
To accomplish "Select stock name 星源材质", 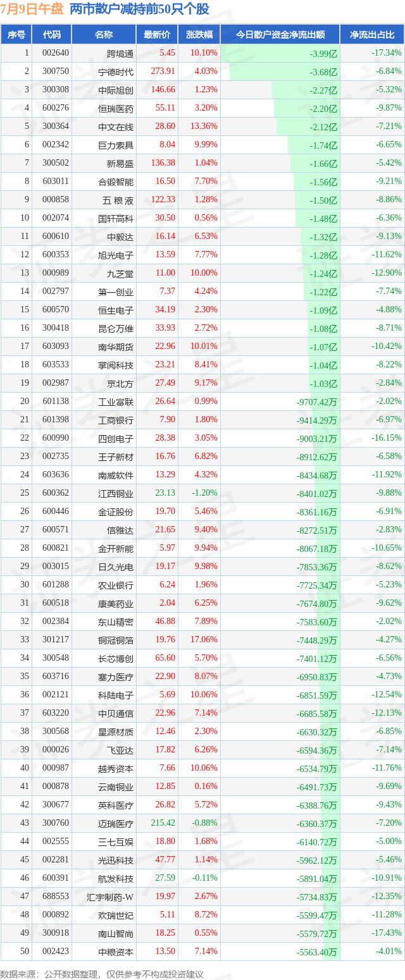I will [116, 732].
